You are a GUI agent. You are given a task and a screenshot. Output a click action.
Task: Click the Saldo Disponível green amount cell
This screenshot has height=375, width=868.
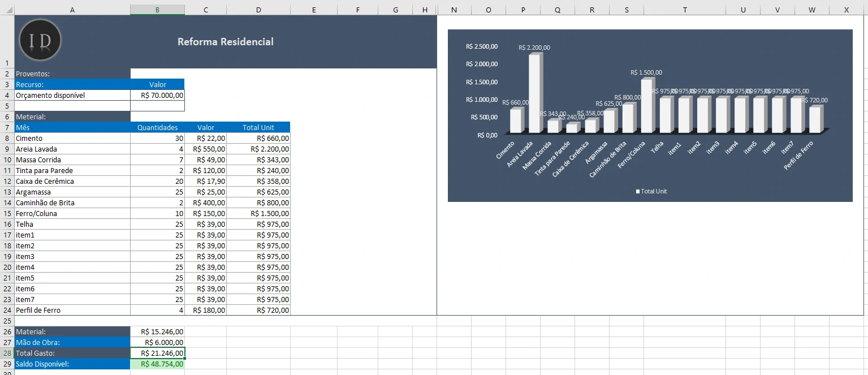[x=157, y=364]
